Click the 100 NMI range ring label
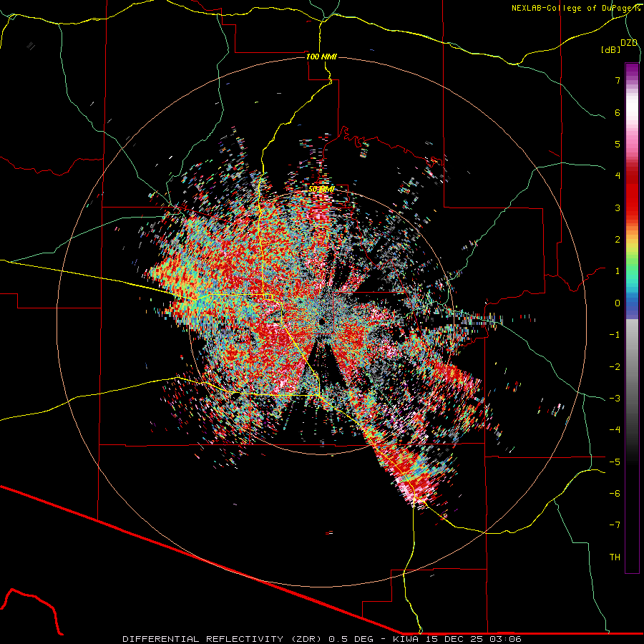The width and height of the screenshot is (644, 644). click(321, 57)
